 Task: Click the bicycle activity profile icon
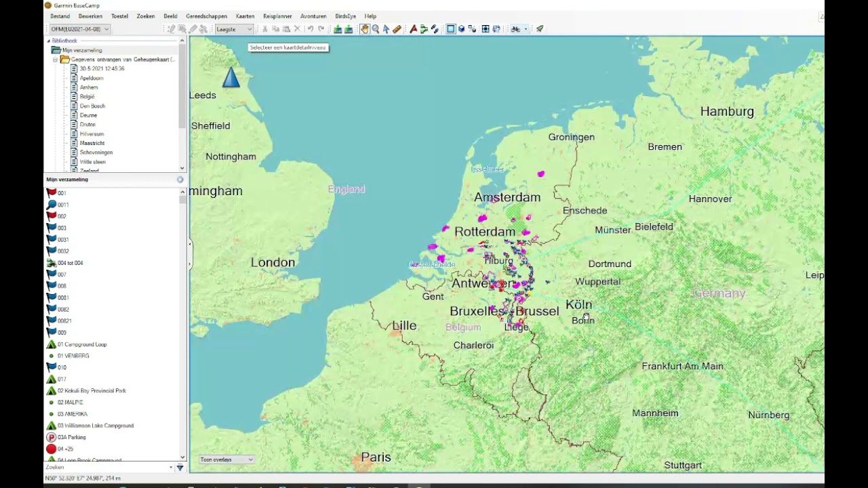coord(515,29)
